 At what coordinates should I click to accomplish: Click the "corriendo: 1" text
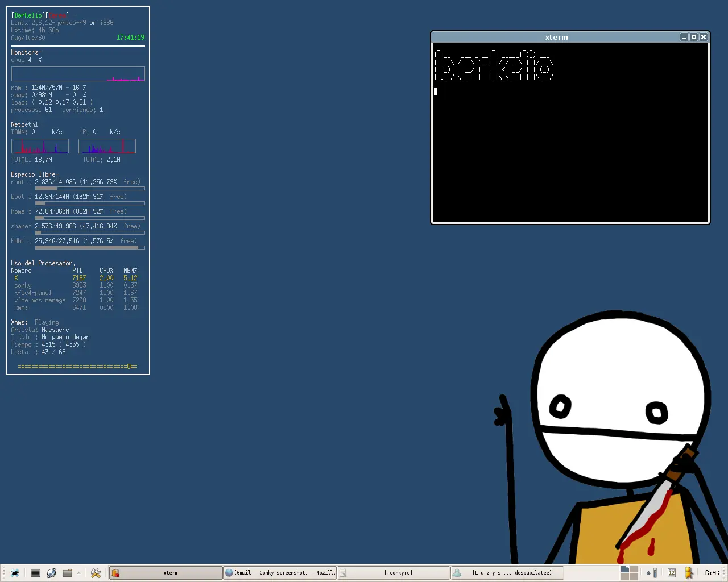(82, 110)
